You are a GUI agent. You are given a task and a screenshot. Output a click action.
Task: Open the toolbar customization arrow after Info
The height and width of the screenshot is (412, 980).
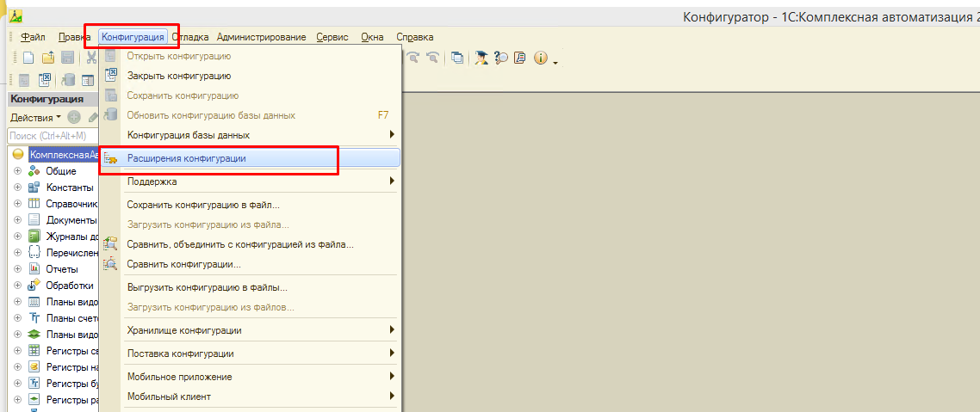pyautogui.click(x=555, y=61)
